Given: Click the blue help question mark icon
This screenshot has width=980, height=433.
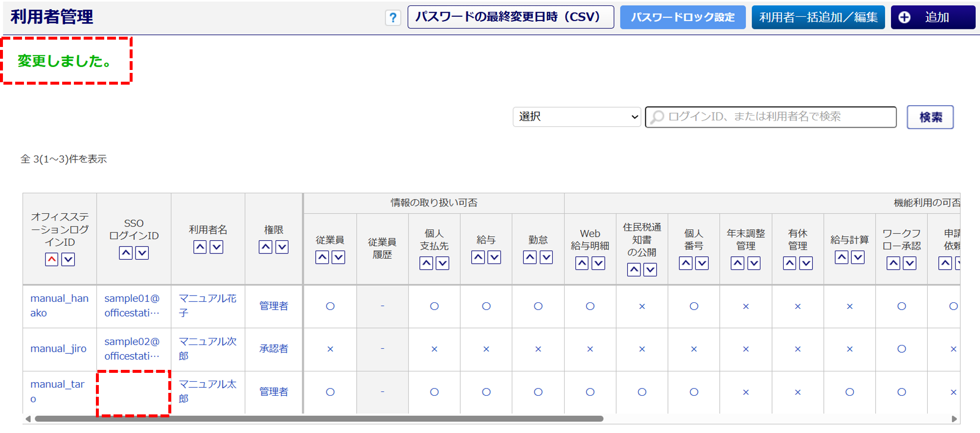Looking at the screenshot, I should click(392, 18).
